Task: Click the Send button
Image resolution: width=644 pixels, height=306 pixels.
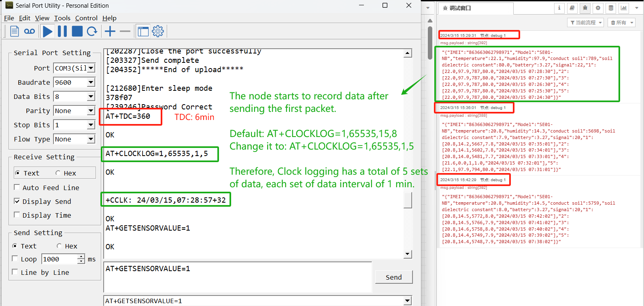Action: [394, 277]
